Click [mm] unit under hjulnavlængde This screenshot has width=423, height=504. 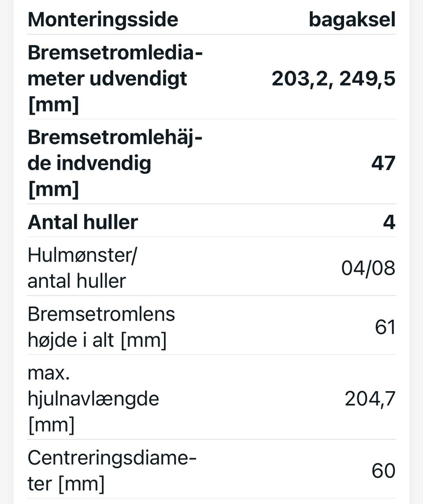click(x=51, y=425)
